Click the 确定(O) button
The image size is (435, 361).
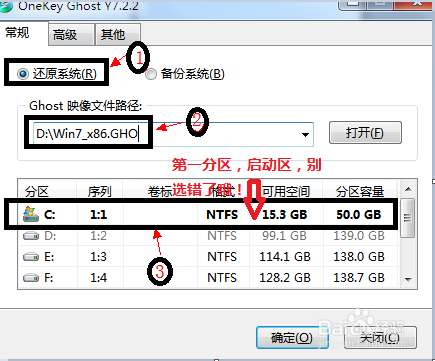[292, 338]
